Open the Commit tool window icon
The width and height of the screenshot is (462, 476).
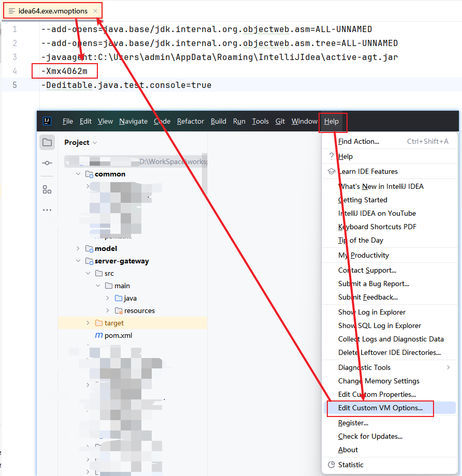pyautogui.click(x=47, y=163)
